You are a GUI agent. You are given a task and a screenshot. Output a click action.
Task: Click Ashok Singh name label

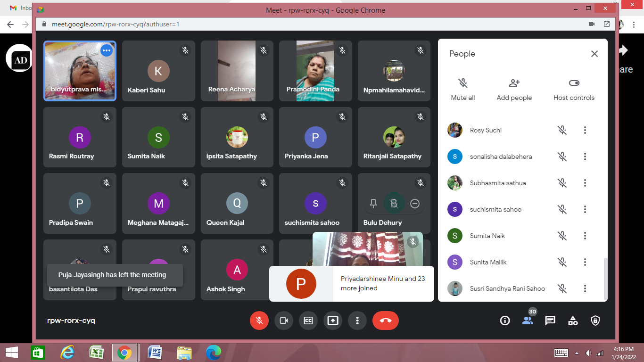coord(226,289)
